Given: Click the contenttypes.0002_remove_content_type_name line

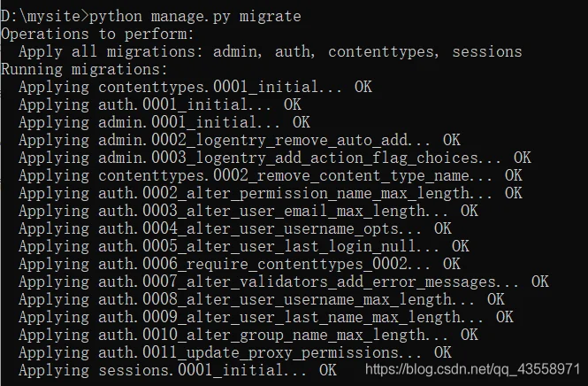Looking at the screenshot, I should pos(270,175).
